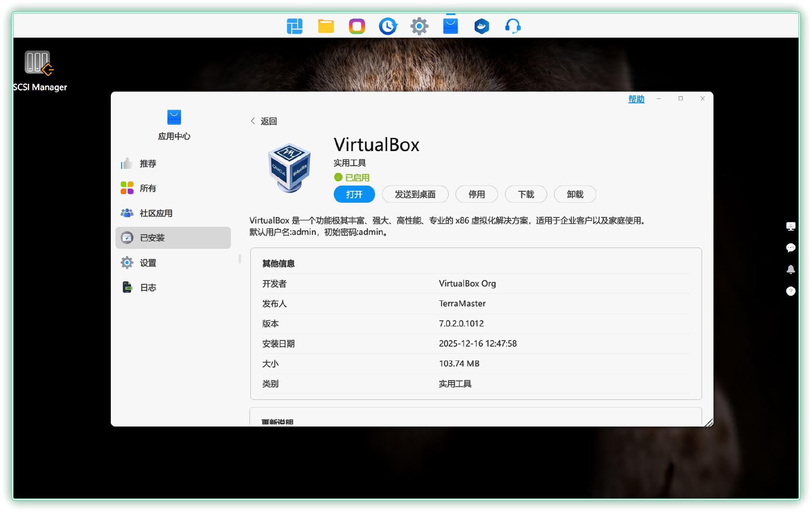Open 日志 logs in sidebar
The image size is (812, 512).
coord(148,288)
